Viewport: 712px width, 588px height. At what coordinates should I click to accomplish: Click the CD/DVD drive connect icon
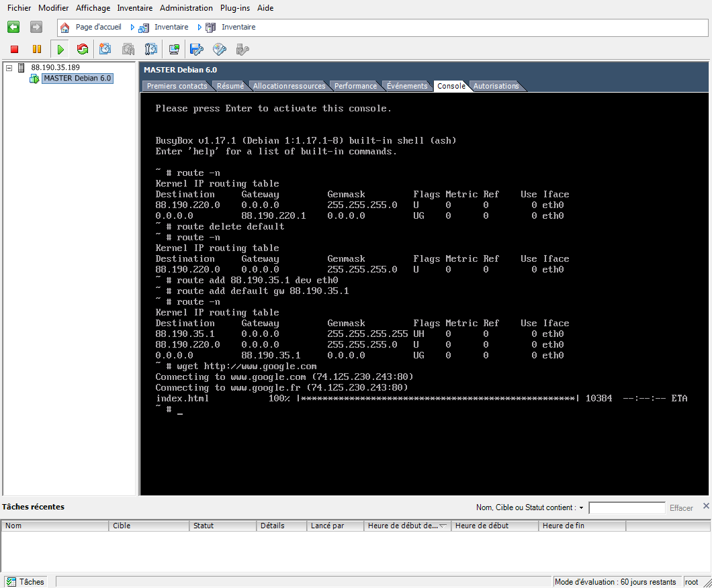(x=220, y=49)
